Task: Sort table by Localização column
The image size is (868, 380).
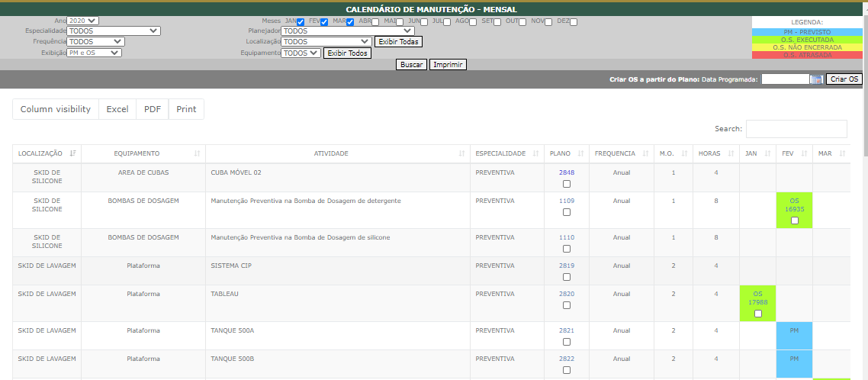Action: pyautogui.click(x=73, y=153)
